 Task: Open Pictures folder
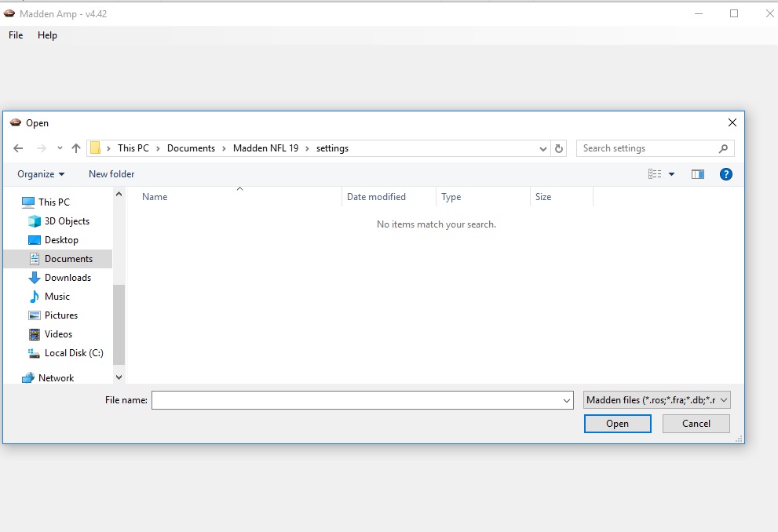[61, 315]
